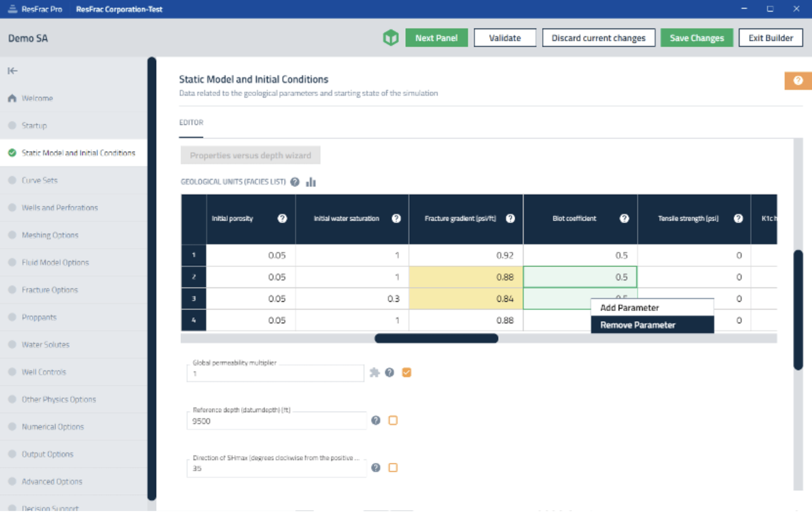Click the green cube logo icon

390,38
